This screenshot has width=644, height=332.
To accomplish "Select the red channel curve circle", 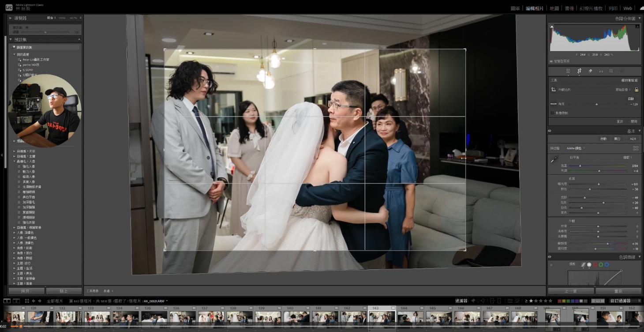I will click(x=595, y=265).
